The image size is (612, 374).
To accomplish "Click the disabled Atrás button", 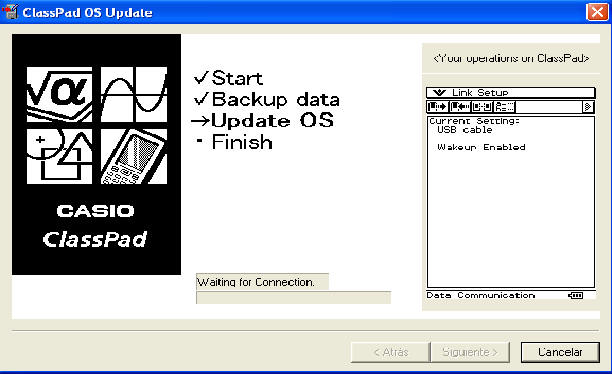I will pyautogui.click(x=391, y=352).
